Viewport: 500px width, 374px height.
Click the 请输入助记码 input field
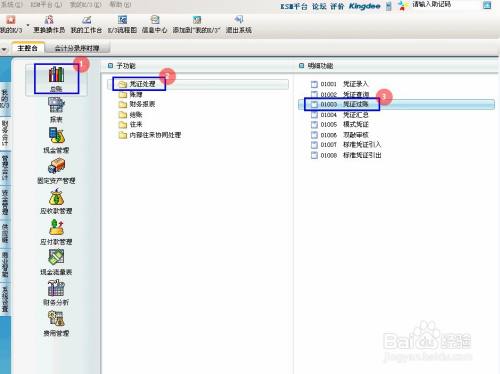(x=446, y=5)
